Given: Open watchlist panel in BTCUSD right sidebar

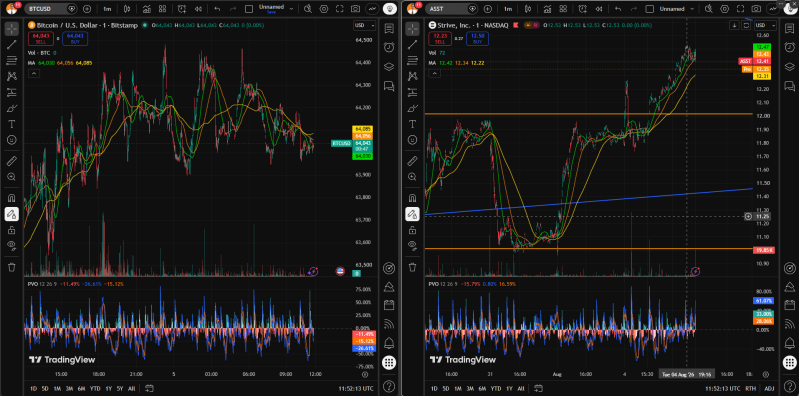Looking at the screenshot, I should 389,29.
